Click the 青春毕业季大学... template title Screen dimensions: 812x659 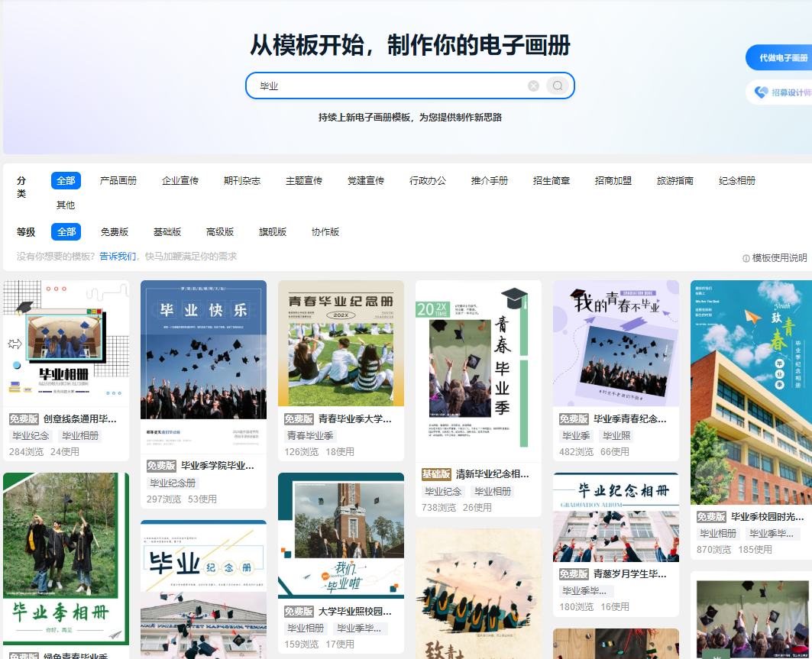(x=355, y=418)
